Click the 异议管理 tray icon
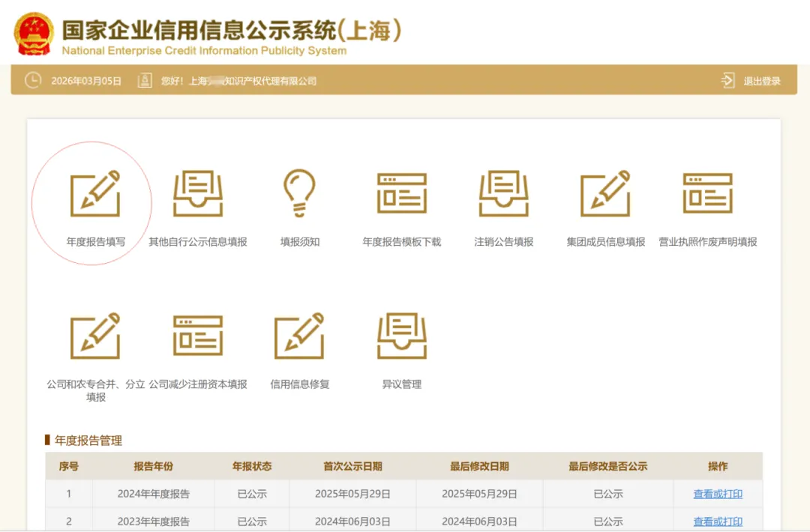Screen dimensions: 810x532 tap(402, 336)
